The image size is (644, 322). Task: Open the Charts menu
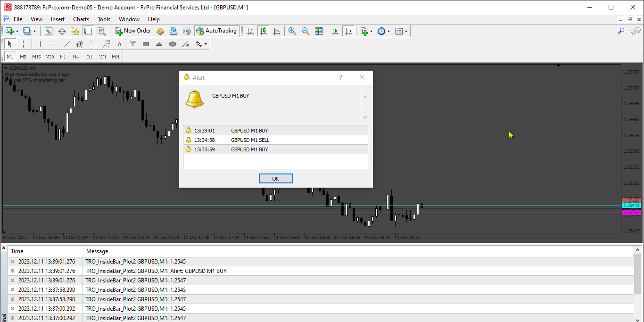tap(81, 19)
